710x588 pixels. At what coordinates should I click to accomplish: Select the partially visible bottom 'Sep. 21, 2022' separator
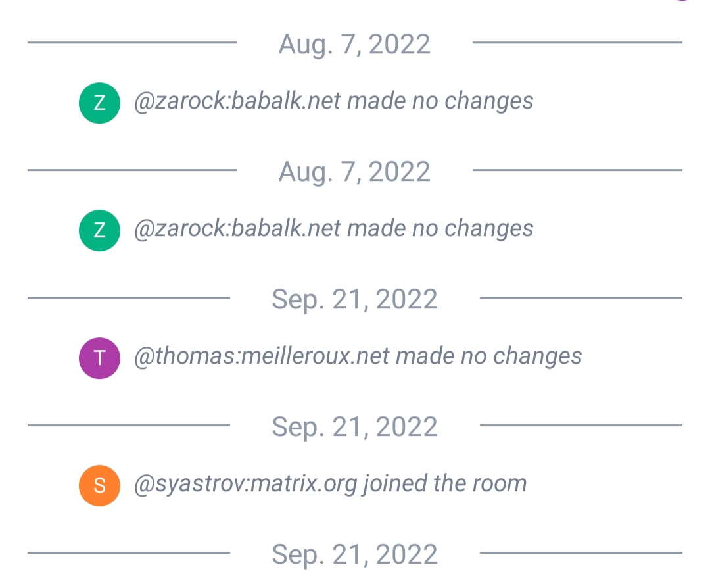point(355,553)
